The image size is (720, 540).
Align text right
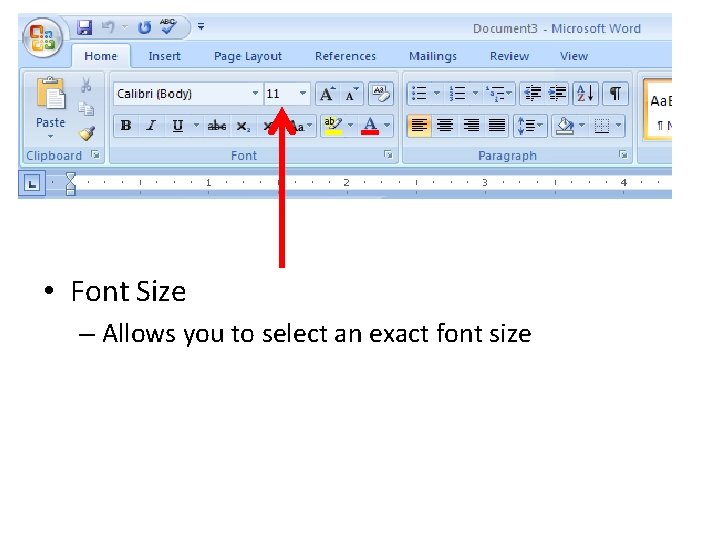[x=471, y=125]
